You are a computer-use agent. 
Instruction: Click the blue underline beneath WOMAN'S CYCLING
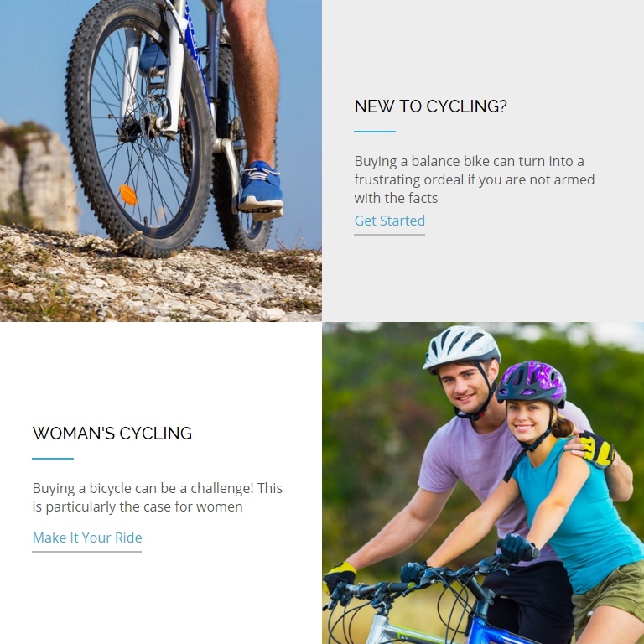click(53, 459)
